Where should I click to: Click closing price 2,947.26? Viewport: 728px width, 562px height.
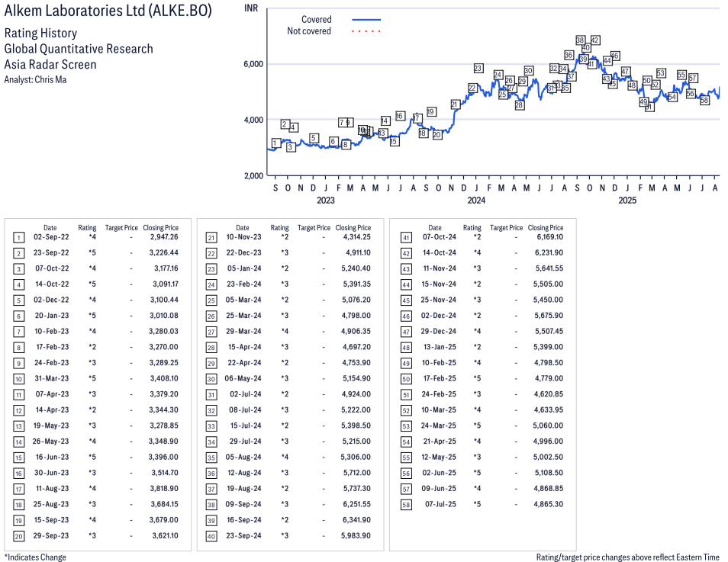[x=164, y=237]
